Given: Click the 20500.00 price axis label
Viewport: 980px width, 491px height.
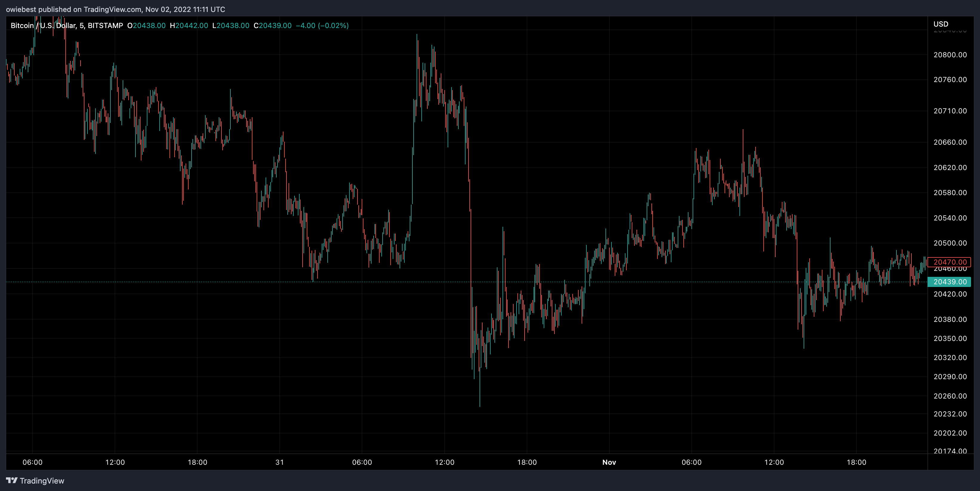Looking at the screenshot, I should [950, 243].
